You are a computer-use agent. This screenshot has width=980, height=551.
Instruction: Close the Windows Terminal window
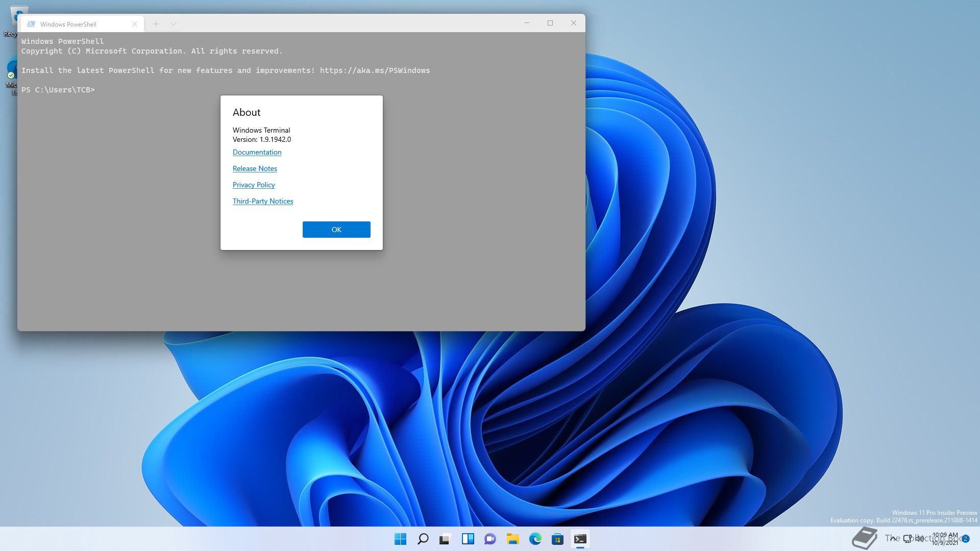pos(574,23)
